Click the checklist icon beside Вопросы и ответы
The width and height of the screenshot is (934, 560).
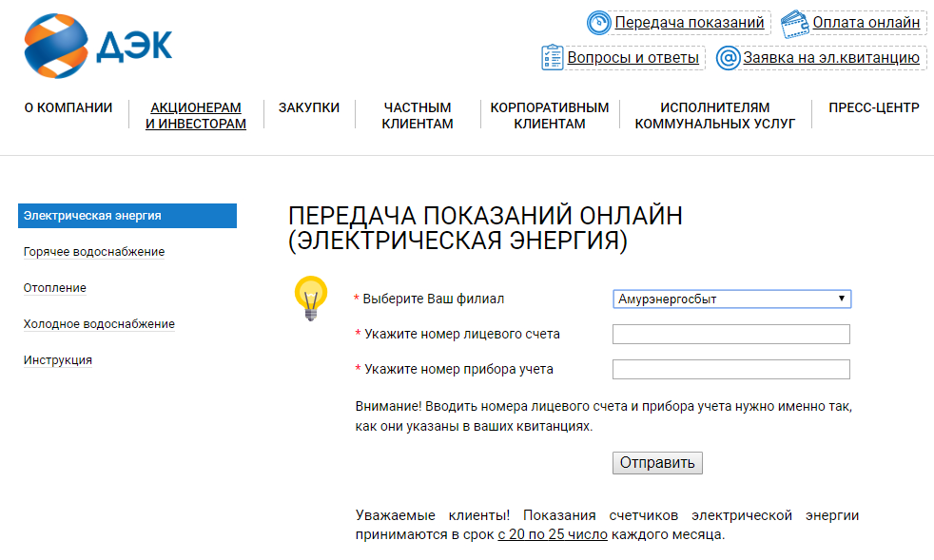553,57
